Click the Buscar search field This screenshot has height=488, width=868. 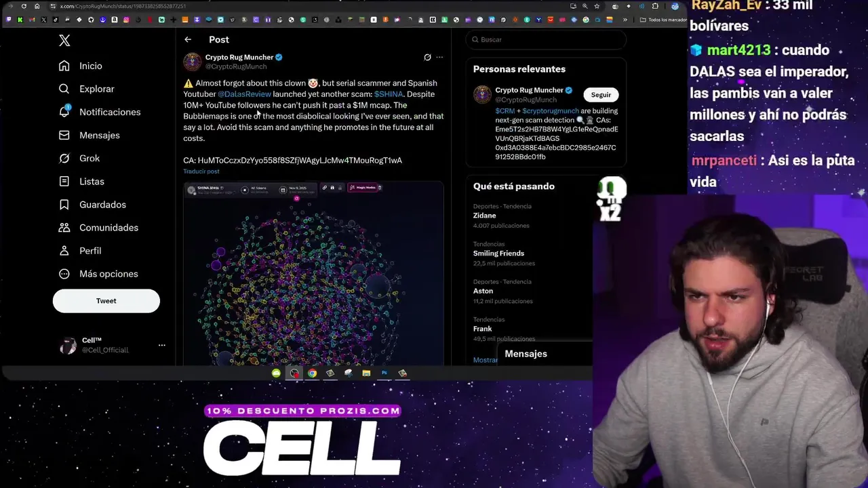click(546, 39)
